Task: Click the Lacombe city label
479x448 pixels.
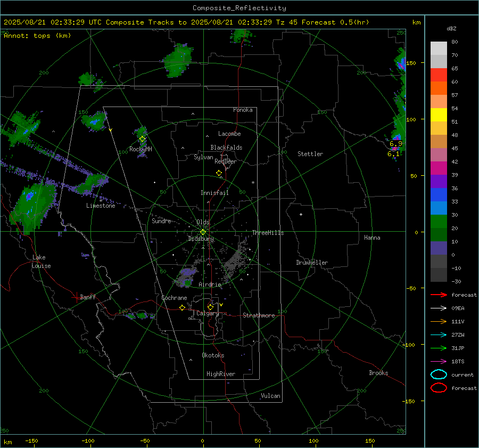Action: (x=229, y=134)
